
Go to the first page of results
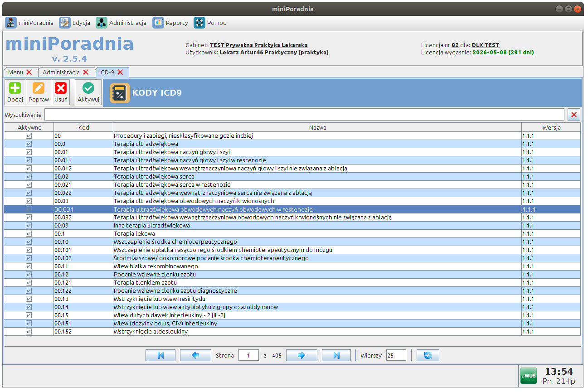click(x=160, y=355)
